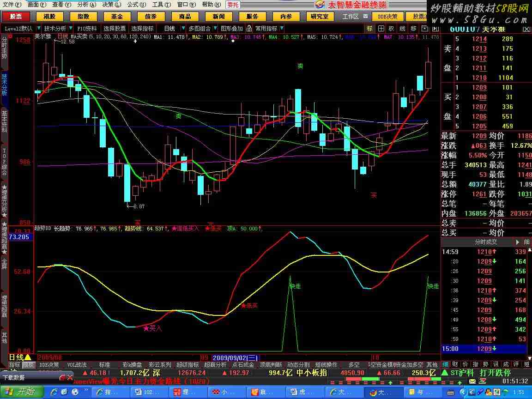Open the 分析 menu
This screenshot has width=532, height=399.
pyautogui.click(x=87, y=5)
